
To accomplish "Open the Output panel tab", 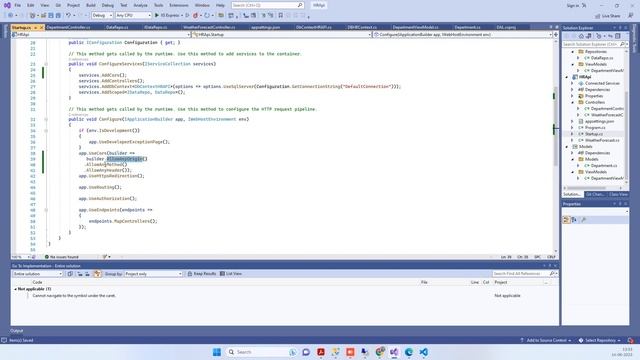I will [17, 331].
